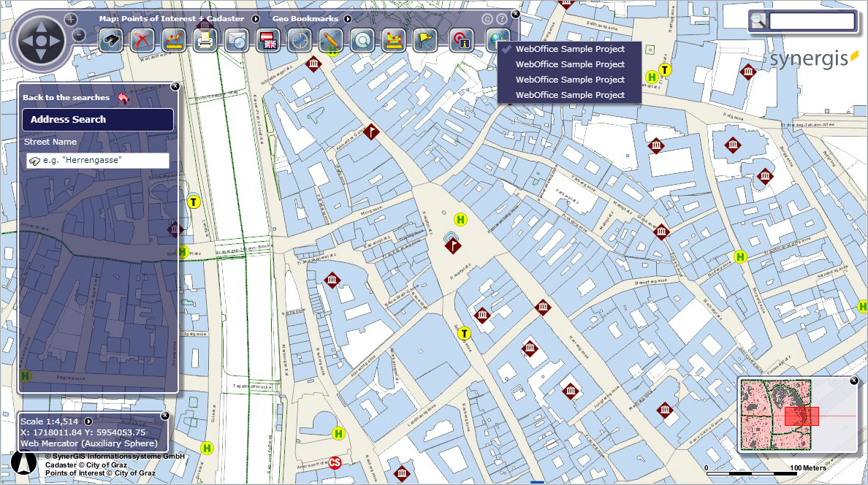This screenshot has height=485, width=868.
Task: Select the last WebOffice Sample Project list entry
Action: tap(570, 95)
